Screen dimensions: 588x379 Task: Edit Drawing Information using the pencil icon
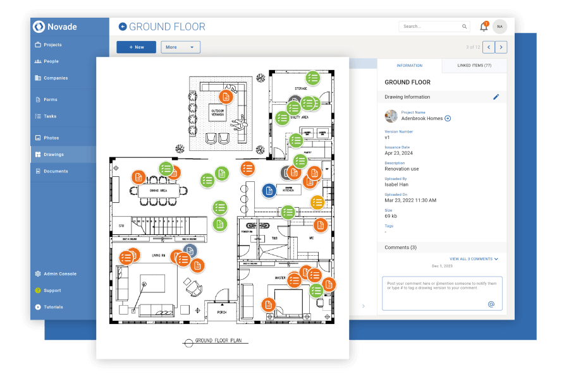pos(496,97)
